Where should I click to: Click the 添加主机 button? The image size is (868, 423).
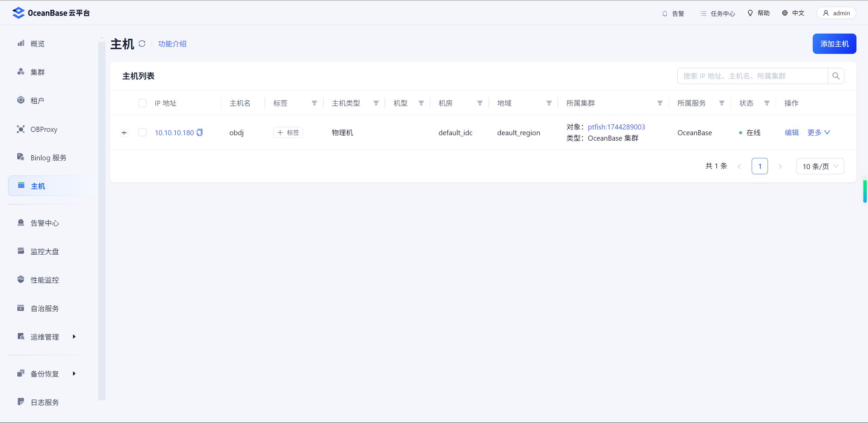[834, 44]
